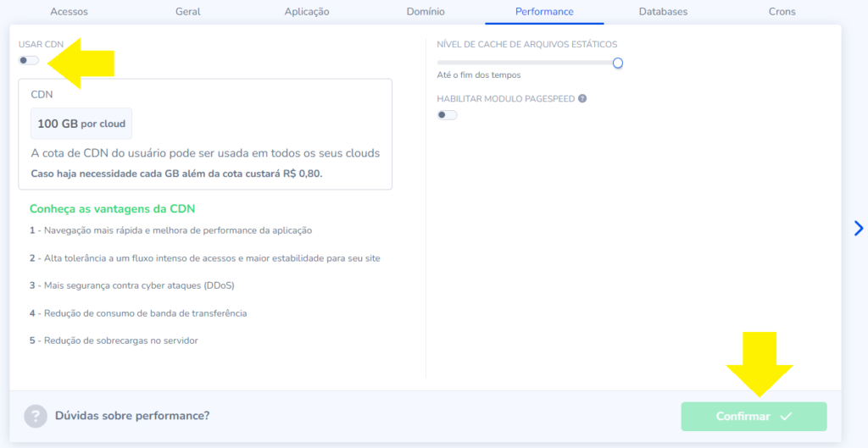Click the R$ 0,80 extra GB cost notice
Viewport: 868px width, 448px height.
tap(176, 173)
